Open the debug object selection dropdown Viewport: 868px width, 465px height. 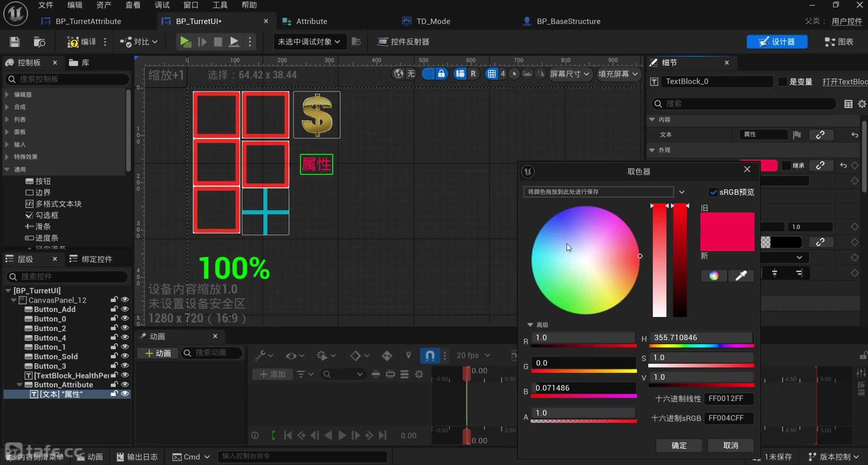click(x=309, y=42)
